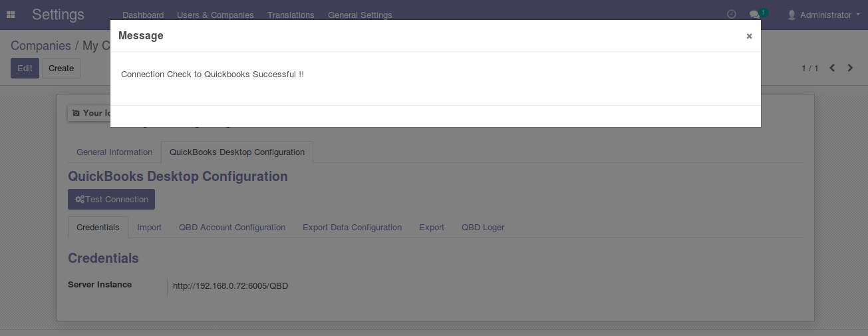
Task: Click the Companies breadcrumb link
Action: [x=41, y=46]
